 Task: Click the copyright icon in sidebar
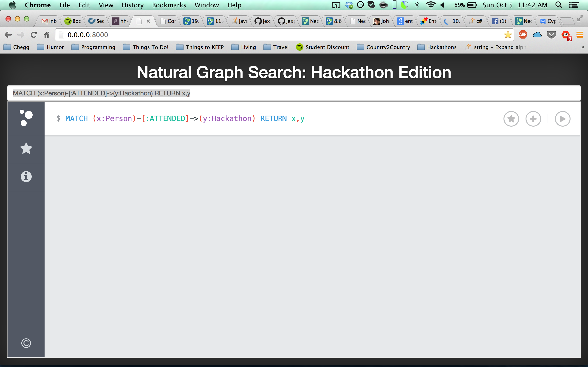[x=26, y=343]
